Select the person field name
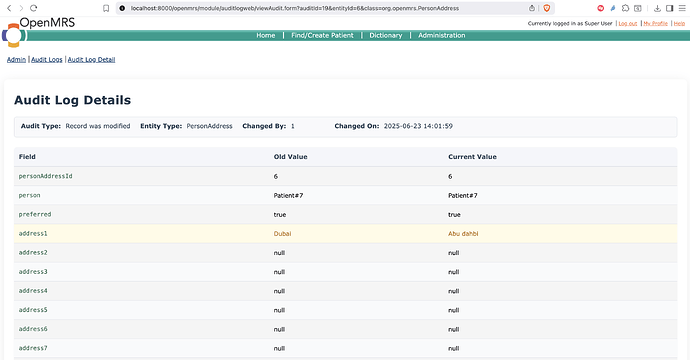This screenshot has height=360, width=690. point(29,195)
